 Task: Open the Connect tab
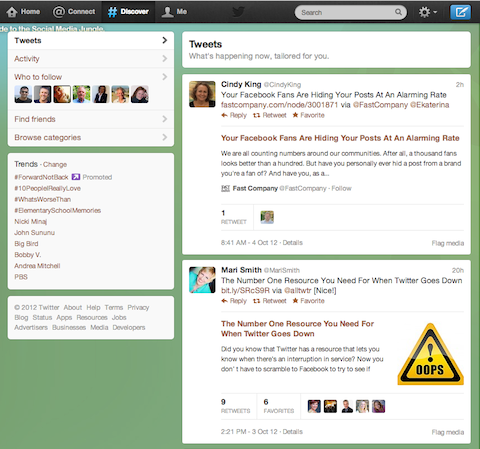click(x=74, y=12)
